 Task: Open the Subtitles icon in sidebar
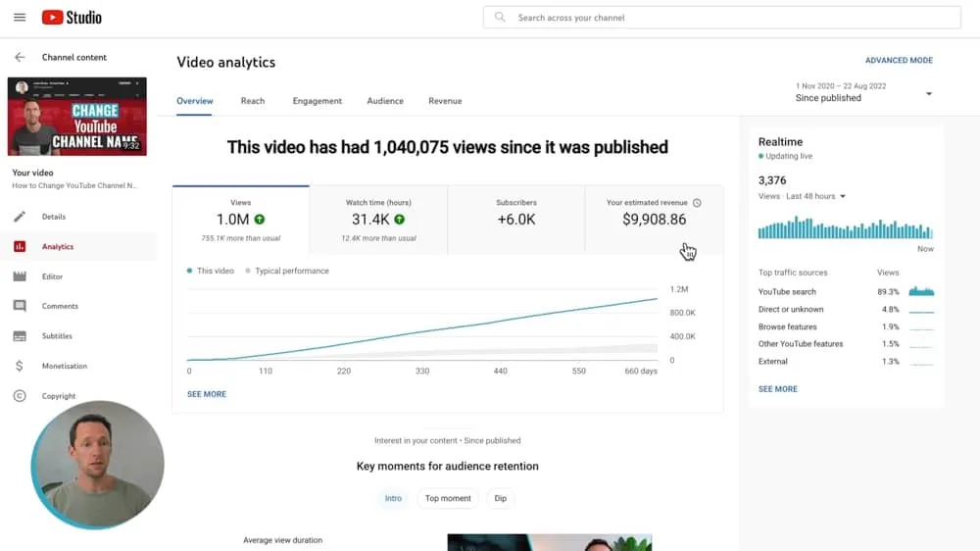pyautogui.click(x=20, y=336)
